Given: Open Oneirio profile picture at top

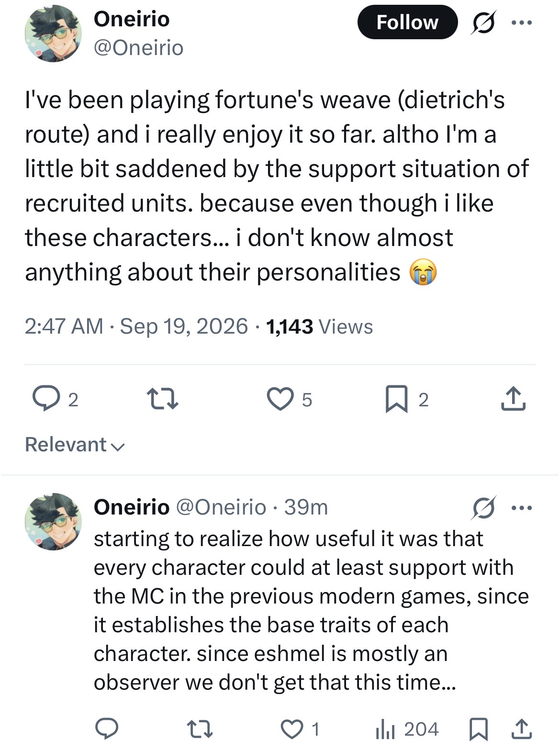Looking at the screenshot, I should [53, 34].
